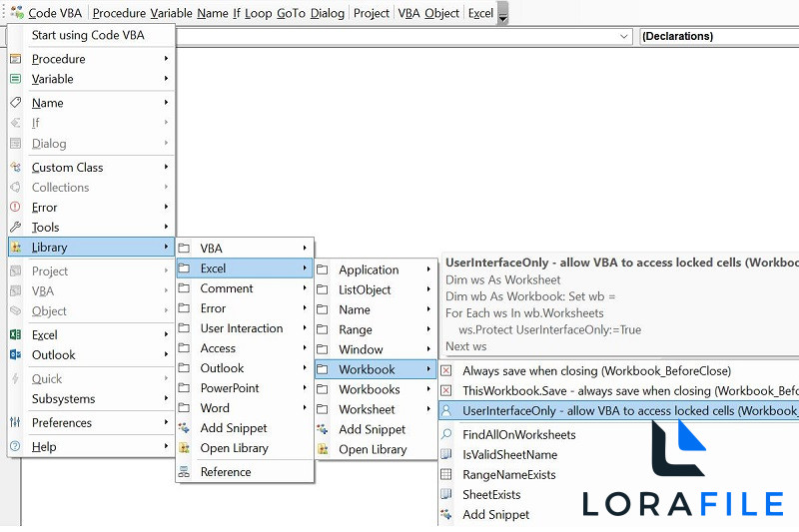Select the Error library folder
Screen dimensions: 799x532
pos(245,308)
